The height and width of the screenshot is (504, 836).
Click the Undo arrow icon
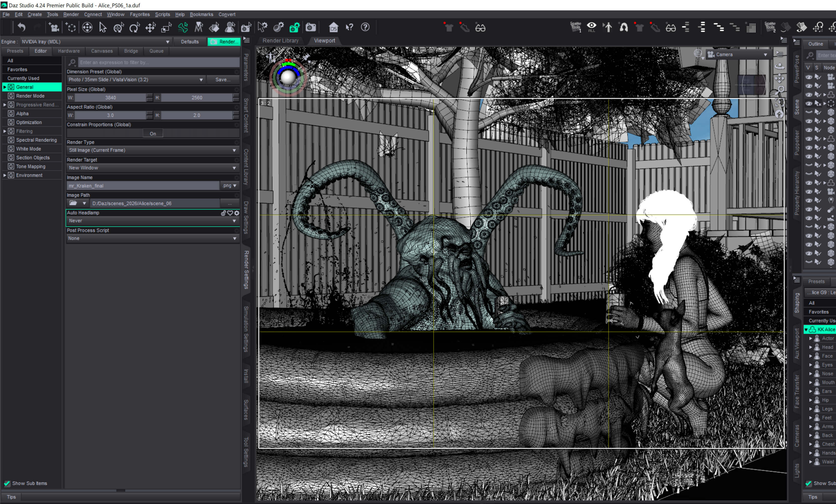pos(21,27)
